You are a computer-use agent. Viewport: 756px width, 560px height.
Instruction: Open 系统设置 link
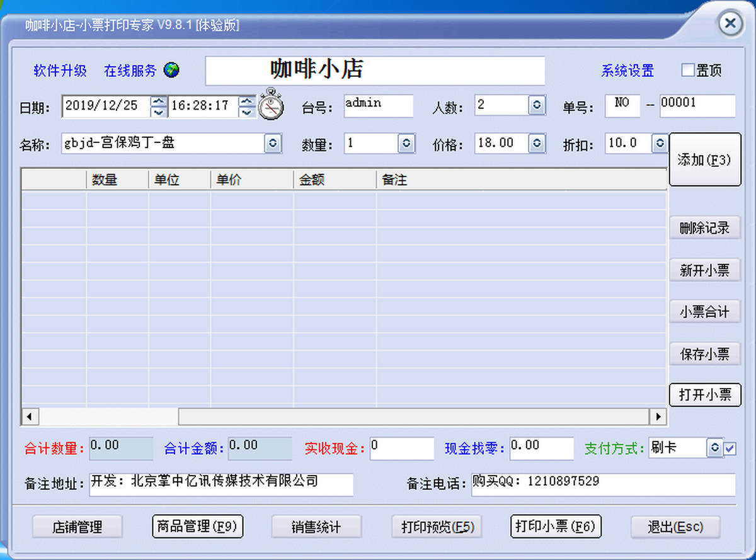[x=627, y=71]
